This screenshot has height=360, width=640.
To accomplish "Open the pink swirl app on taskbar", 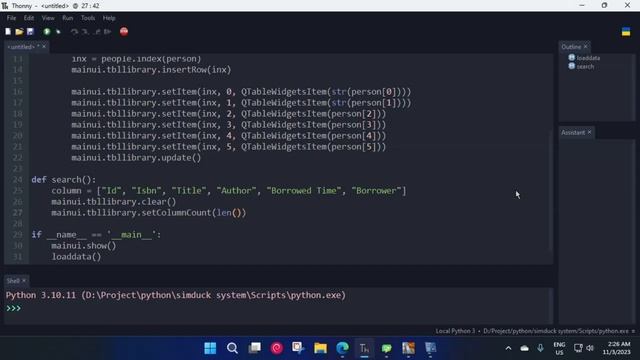I will 277,348.
